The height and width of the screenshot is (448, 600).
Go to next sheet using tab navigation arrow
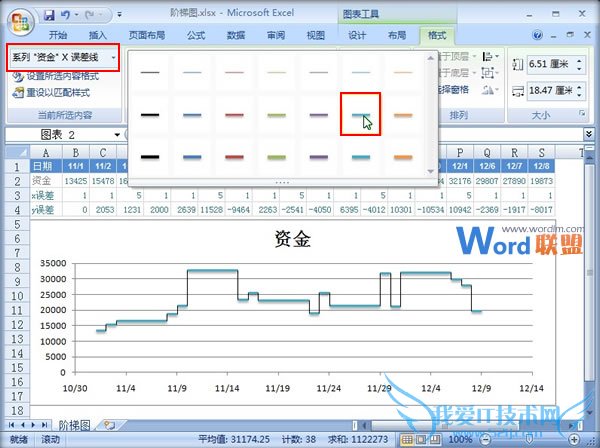33,425
